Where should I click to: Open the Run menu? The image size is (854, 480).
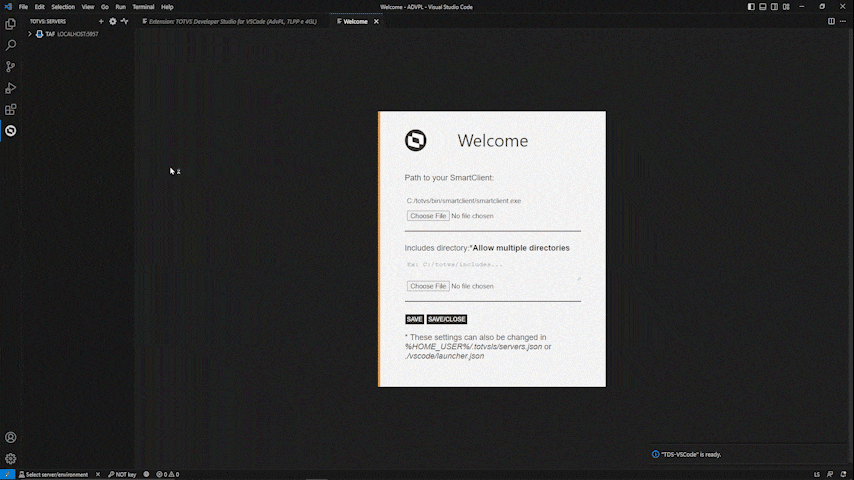(x=120, y=7)
